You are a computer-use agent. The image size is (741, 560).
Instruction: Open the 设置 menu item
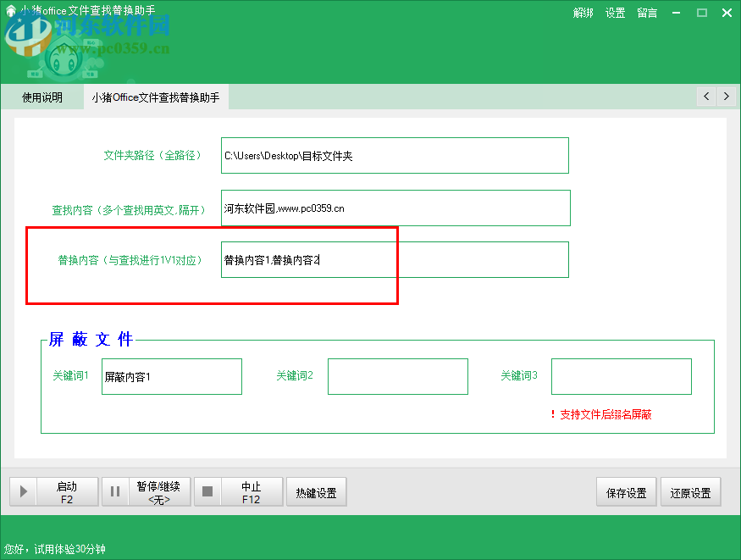(616, 13)
